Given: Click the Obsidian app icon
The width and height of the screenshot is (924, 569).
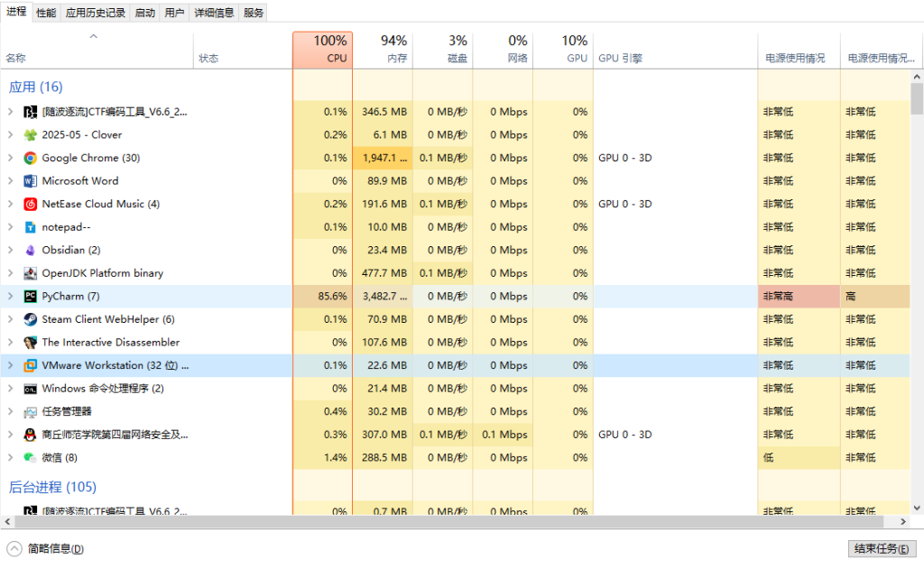Looking at the screenshot, I should point(31,251).
